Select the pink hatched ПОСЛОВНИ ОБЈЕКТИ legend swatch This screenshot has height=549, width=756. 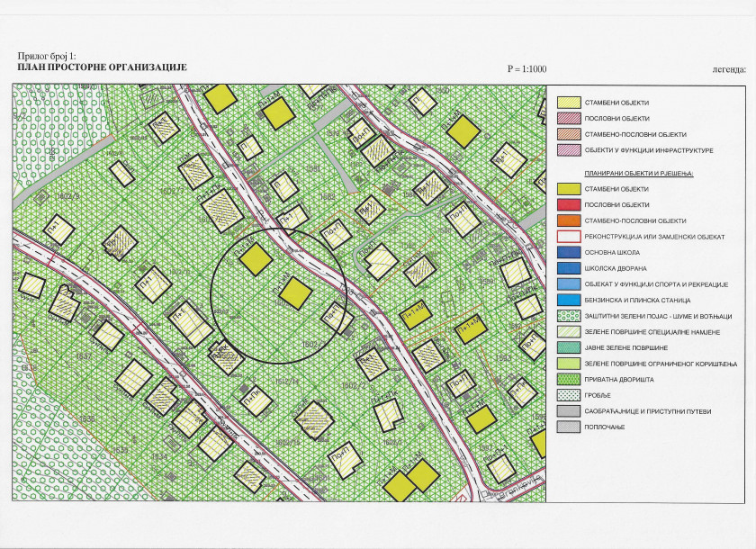click(568, 118)
